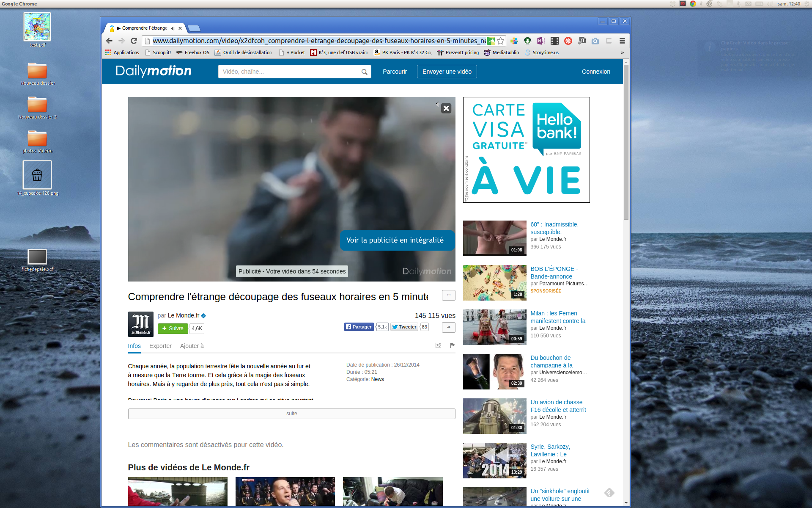Click Connexion to sign in

coord(596,72)
